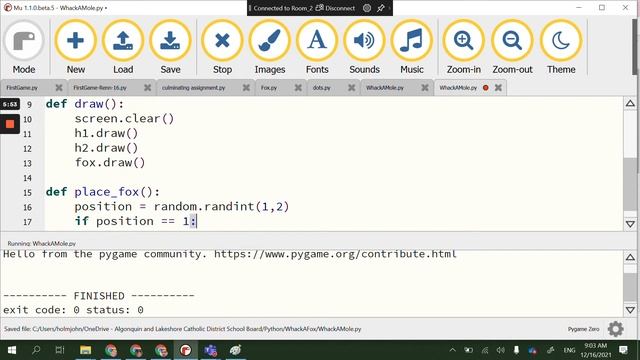Click the 'exit code: 0 status: 0' output
640x360 pixels.
pyautogui.click(x=73, y=310)
